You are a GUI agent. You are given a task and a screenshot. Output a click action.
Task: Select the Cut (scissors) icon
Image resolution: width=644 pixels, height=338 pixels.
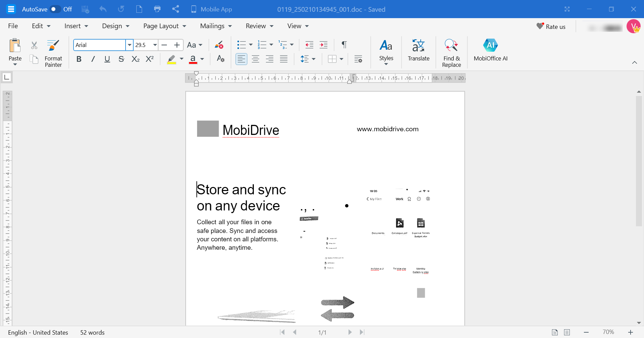(x=34, y=45)
